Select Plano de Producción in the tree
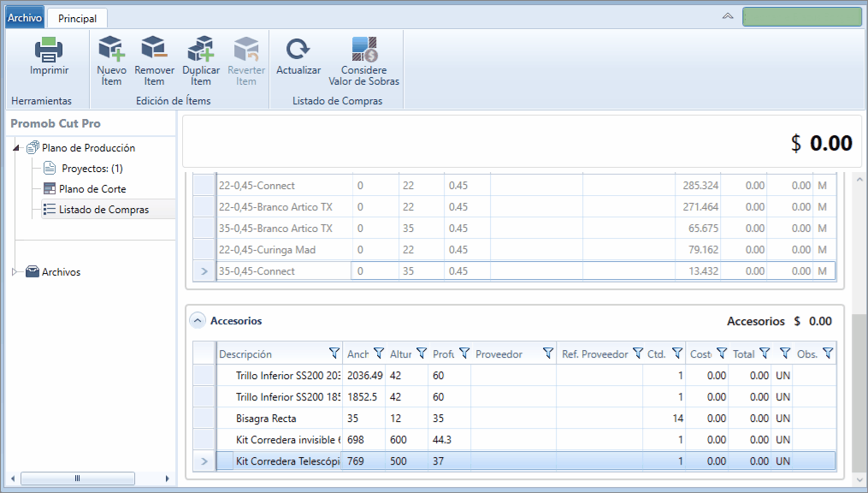The image size is (868, 493). (88, 148)
